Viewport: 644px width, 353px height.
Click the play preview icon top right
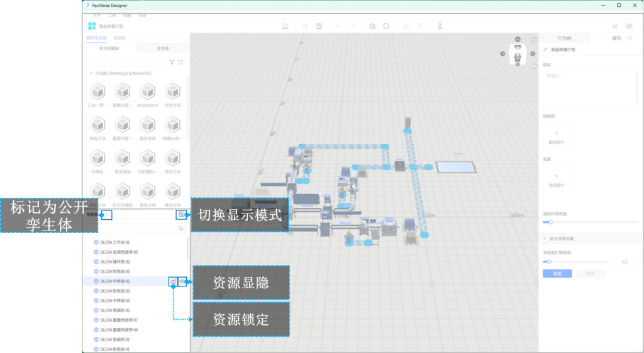point(629,26)
